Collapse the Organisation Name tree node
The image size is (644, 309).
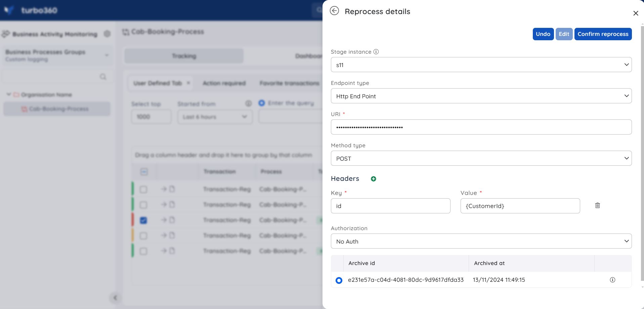9,95
